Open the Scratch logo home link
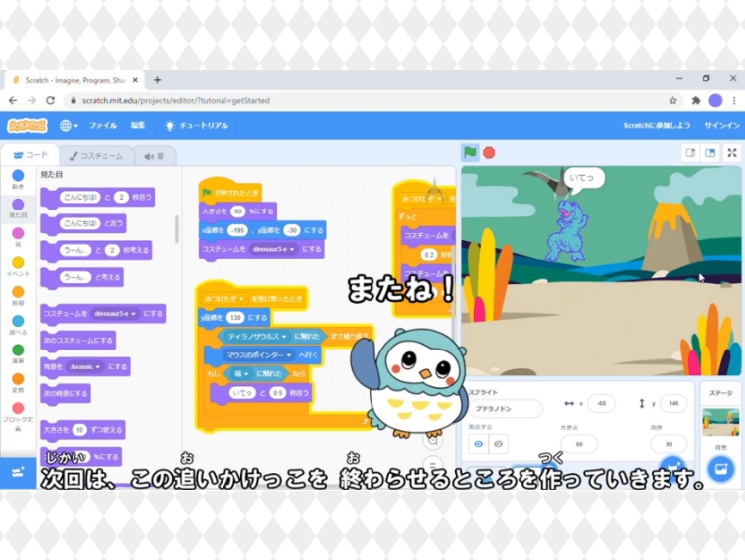Viewport: 745px width, 560px height. 27,125
